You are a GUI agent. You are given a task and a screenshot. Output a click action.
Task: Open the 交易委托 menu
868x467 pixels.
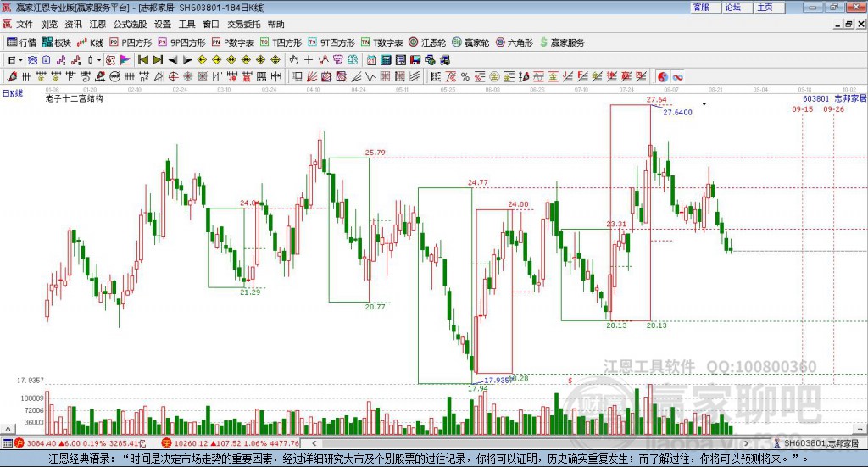(x=243, y=25)
